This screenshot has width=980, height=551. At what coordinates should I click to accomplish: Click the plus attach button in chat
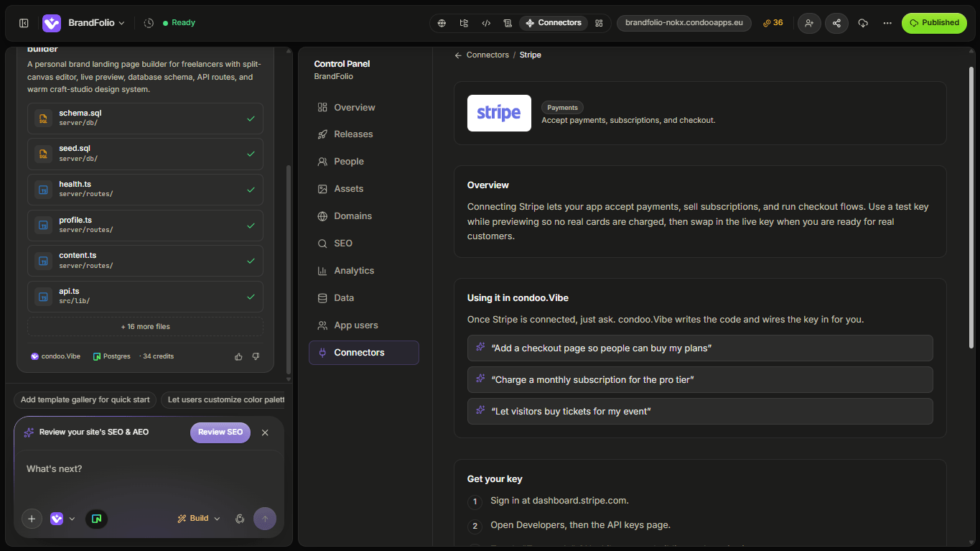tap(32, 519)
